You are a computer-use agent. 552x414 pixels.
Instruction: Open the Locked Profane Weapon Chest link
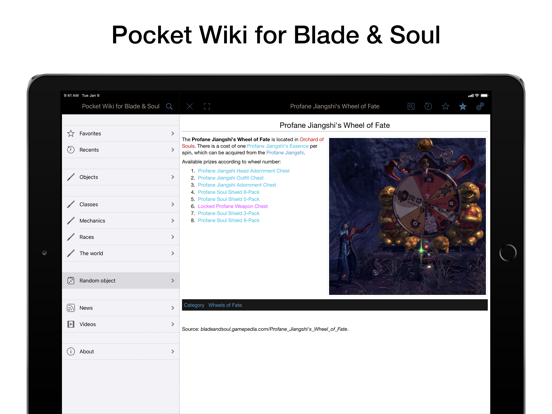[x=233, y=206]
